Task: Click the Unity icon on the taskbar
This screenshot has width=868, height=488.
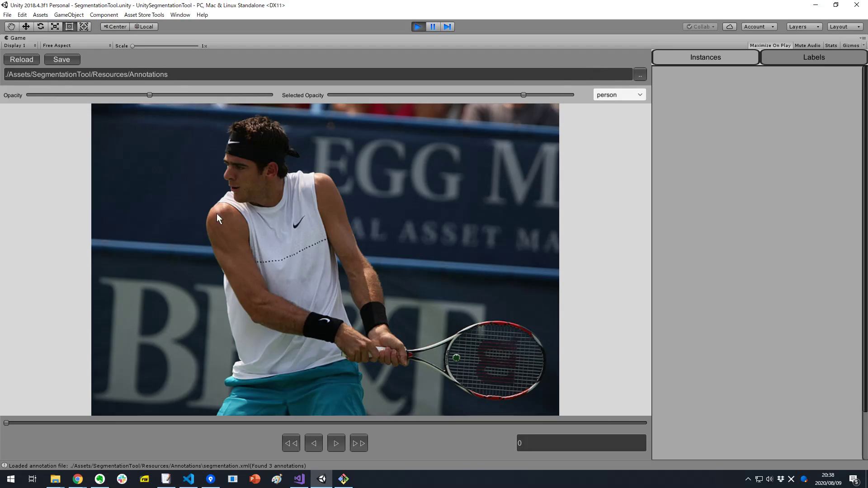Action: (x=321, y=479)
